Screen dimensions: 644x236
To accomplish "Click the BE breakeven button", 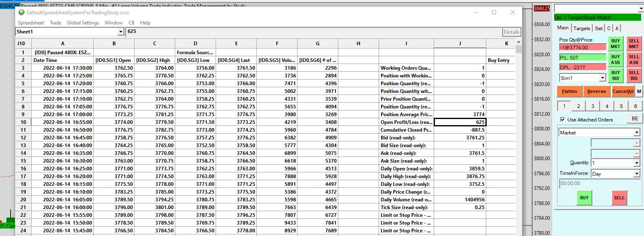I will click(635, 118).
